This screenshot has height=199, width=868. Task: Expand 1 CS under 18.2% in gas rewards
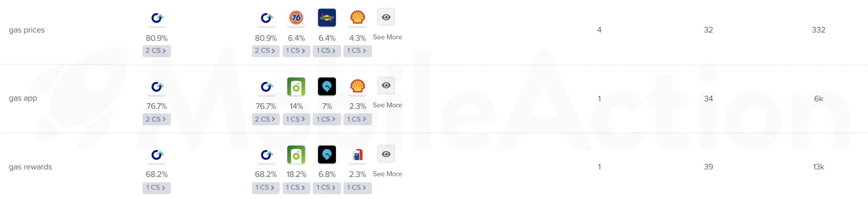point(296,187)
